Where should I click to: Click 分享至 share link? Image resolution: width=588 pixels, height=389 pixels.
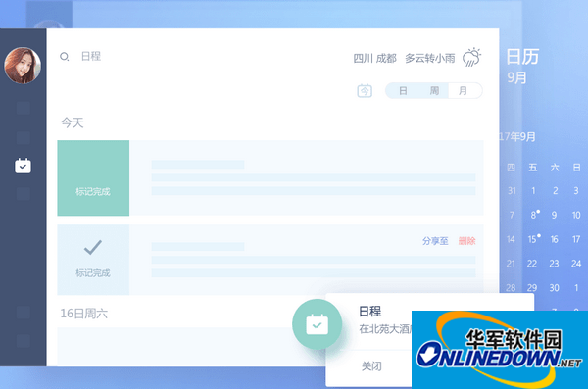tap(435, 241)
